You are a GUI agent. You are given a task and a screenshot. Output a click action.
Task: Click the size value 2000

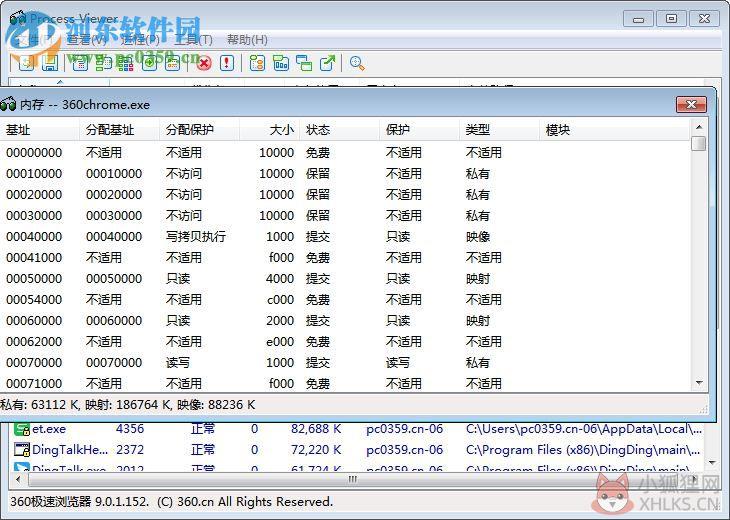pos(280,320)
